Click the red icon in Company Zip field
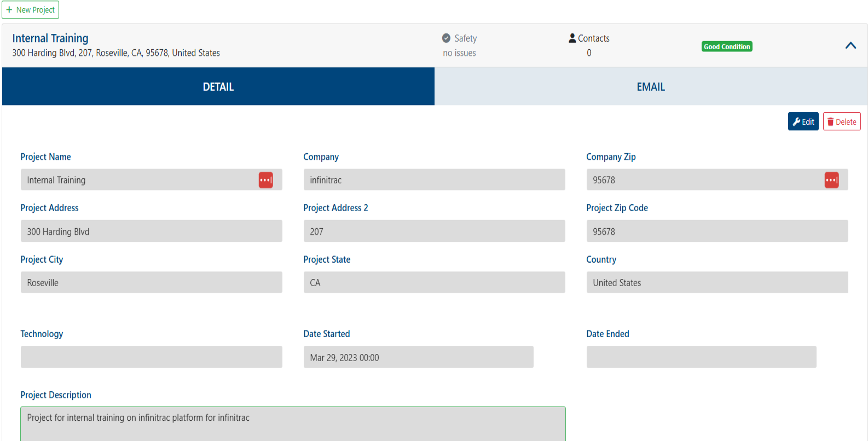868x441 pixels. click(x=832, y=180)
